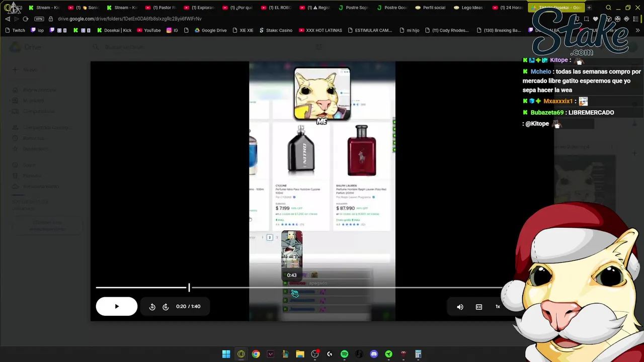644x362 pixels.
Task: Open Calculator from the taskbar
Action: (418, 354)
